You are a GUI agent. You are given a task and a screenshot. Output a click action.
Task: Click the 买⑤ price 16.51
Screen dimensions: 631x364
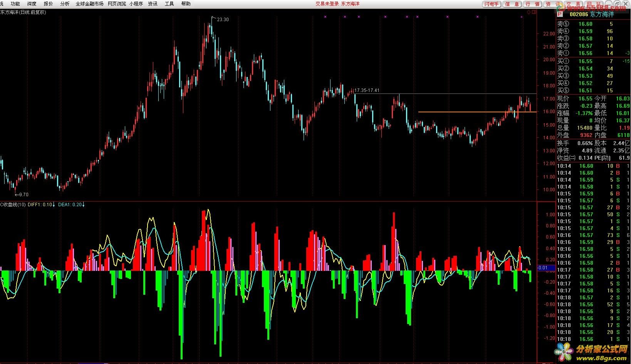(586, 90)
